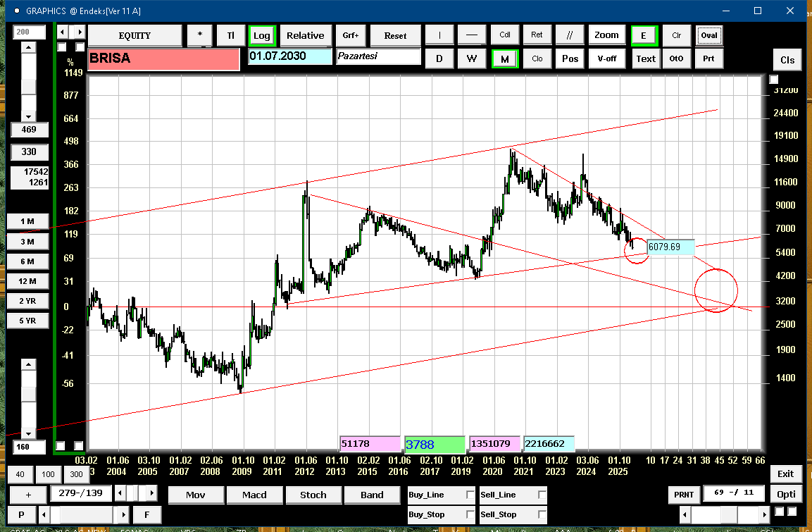This screenshot has height=532, width=812.
Task: Select the horizontal line drawing tool
Action: tap(472, 35)
